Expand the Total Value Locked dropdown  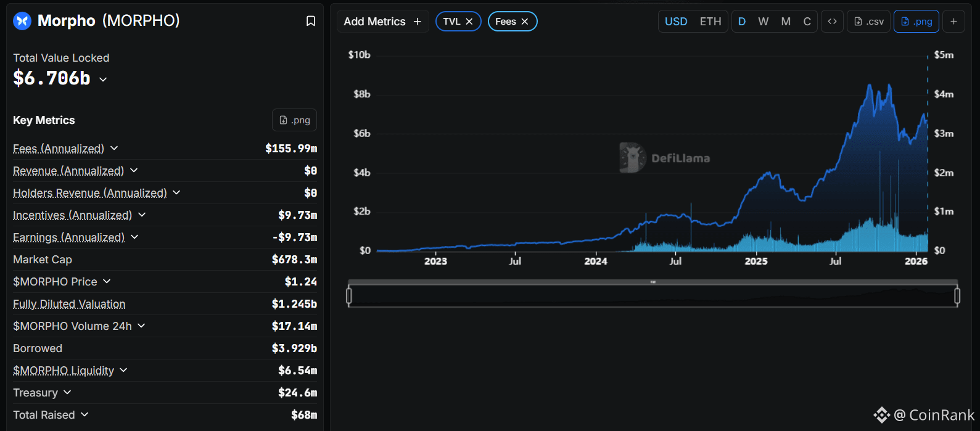coord(103,80)
